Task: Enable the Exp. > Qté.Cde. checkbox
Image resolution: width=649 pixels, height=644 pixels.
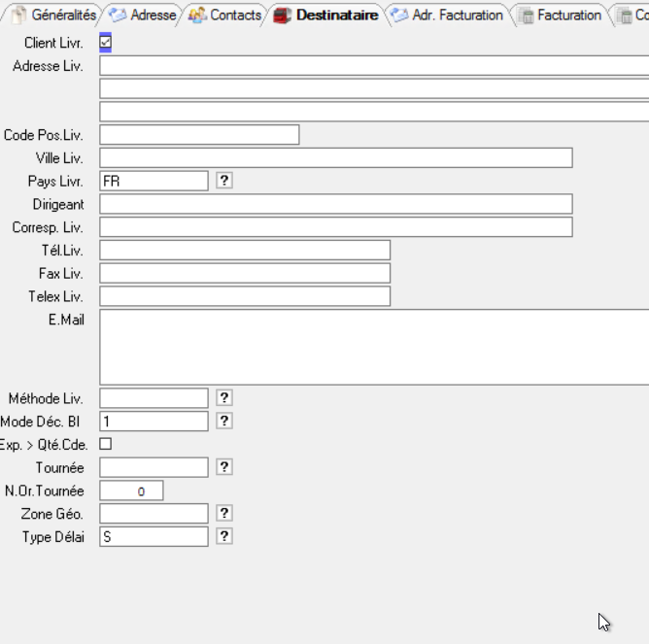Action: click(x=106, y=445)
